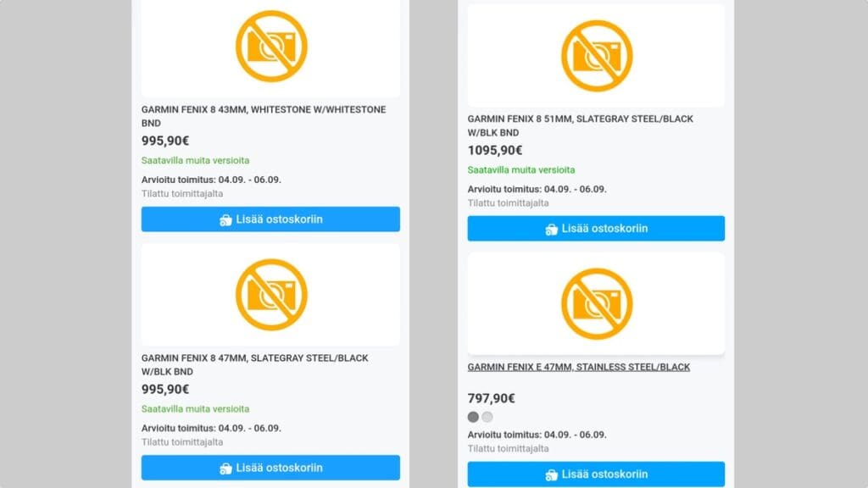Image resolution: width=868 pixels, height=488 pixels.
Task: Click no-image placeholder for Fenix E 47mm
Action: click(x=597, y=303)
